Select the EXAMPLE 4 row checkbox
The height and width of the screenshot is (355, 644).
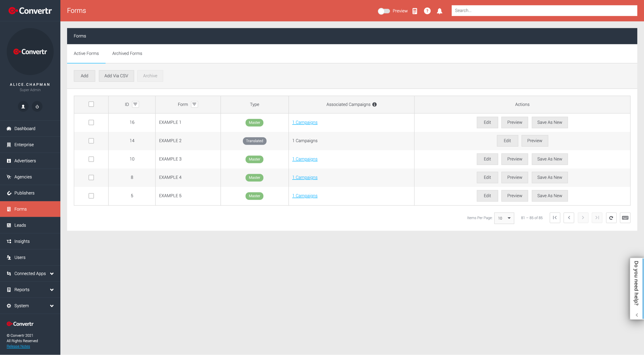tap(91, 178)
